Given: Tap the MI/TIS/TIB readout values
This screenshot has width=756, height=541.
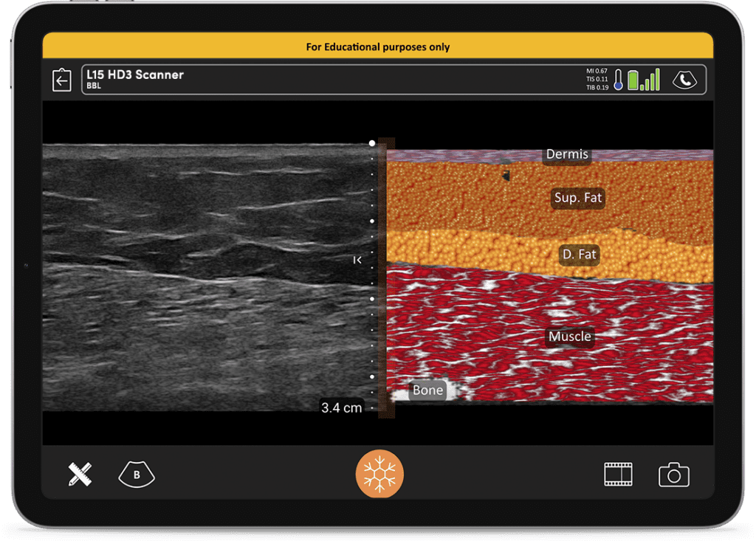Looking at the screenshot, I should 597,80.
